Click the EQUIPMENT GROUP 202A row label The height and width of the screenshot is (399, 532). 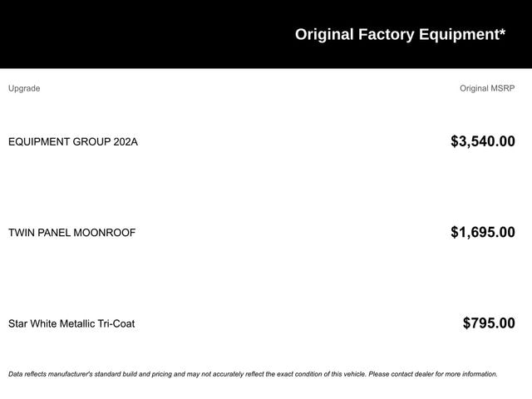[73, 141]
